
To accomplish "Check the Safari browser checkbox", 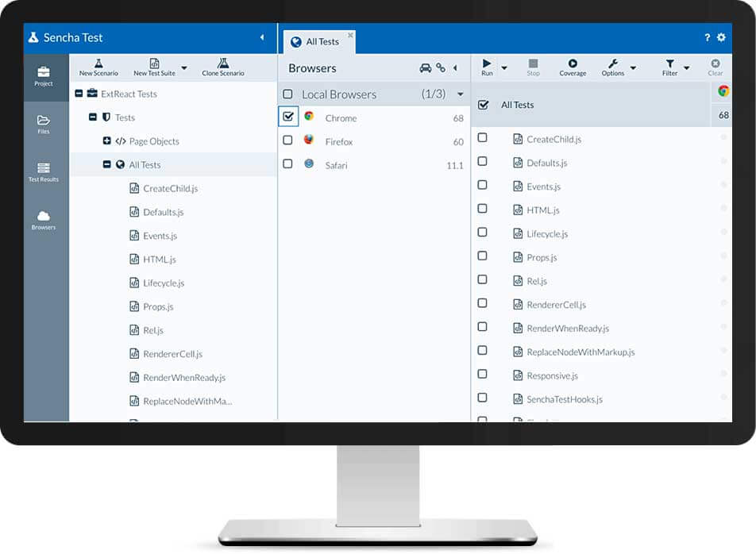I will 287,164.
